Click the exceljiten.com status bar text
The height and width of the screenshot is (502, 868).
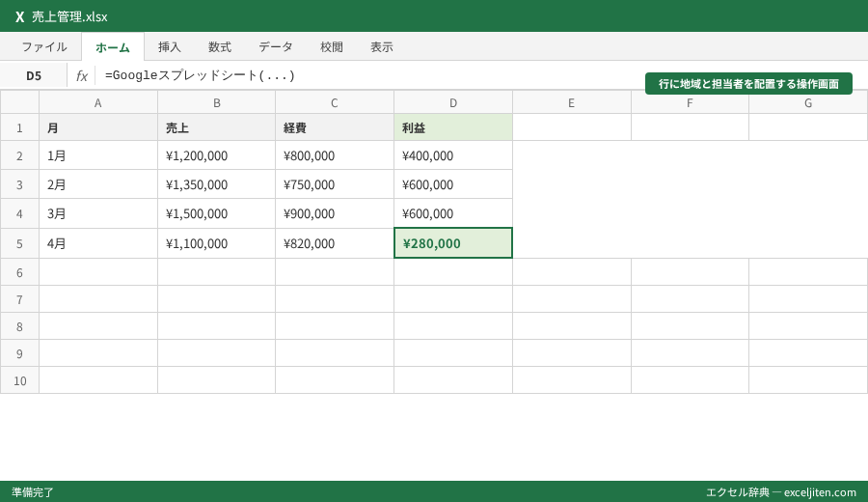tap(820, 492)
